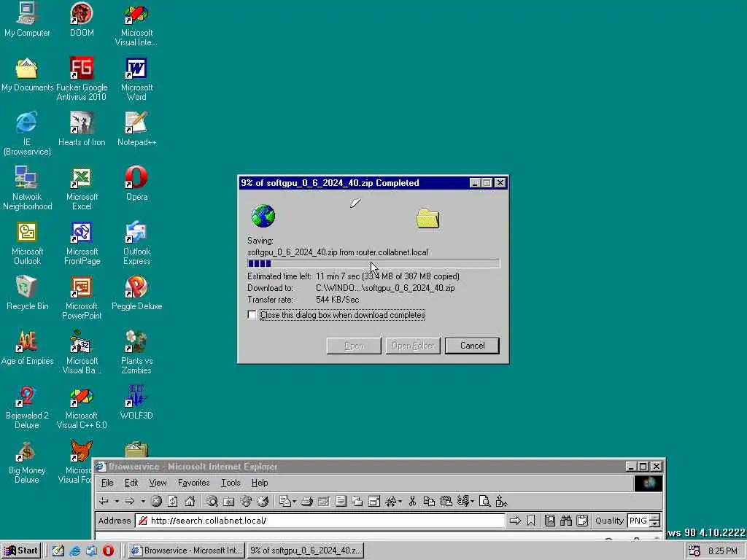
Task: Expand the Back button history dropdown arrow
Action: coord(117,501)
